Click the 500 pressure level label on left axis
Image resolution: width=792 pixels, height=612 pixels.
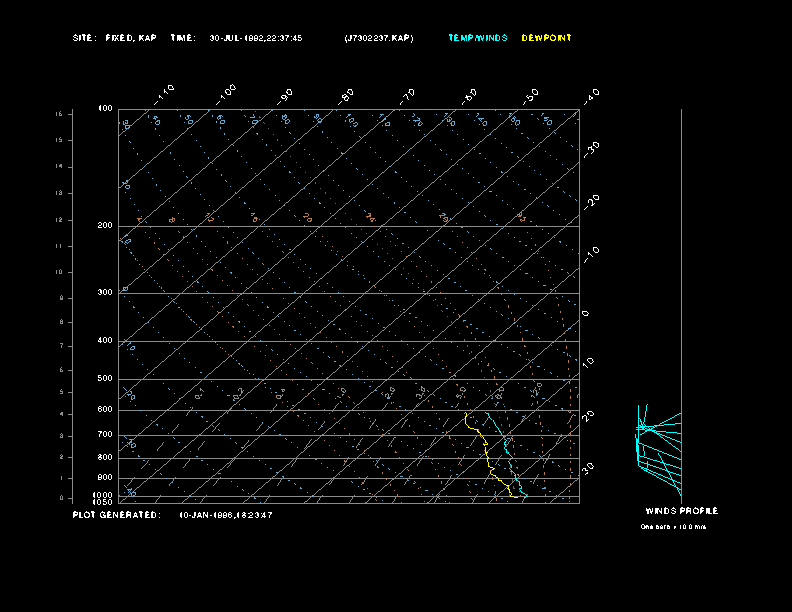click(104, 379)
